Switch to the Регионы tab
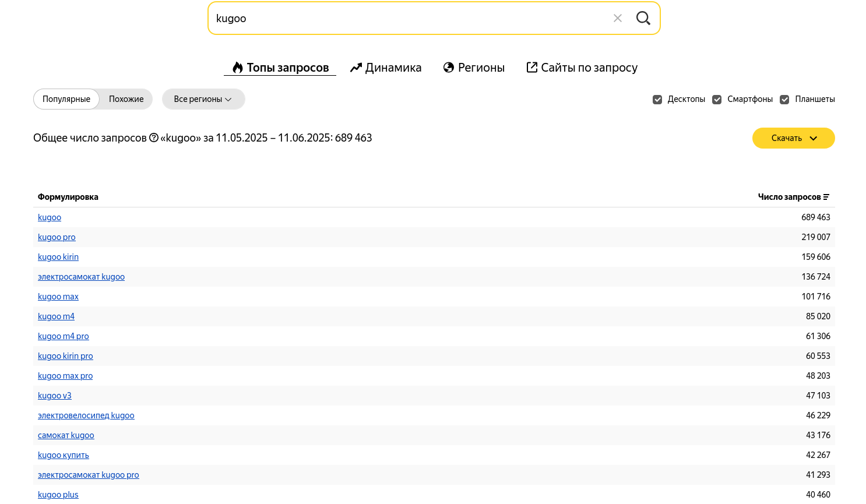866x504 pixels. click(x=481, y=68)
